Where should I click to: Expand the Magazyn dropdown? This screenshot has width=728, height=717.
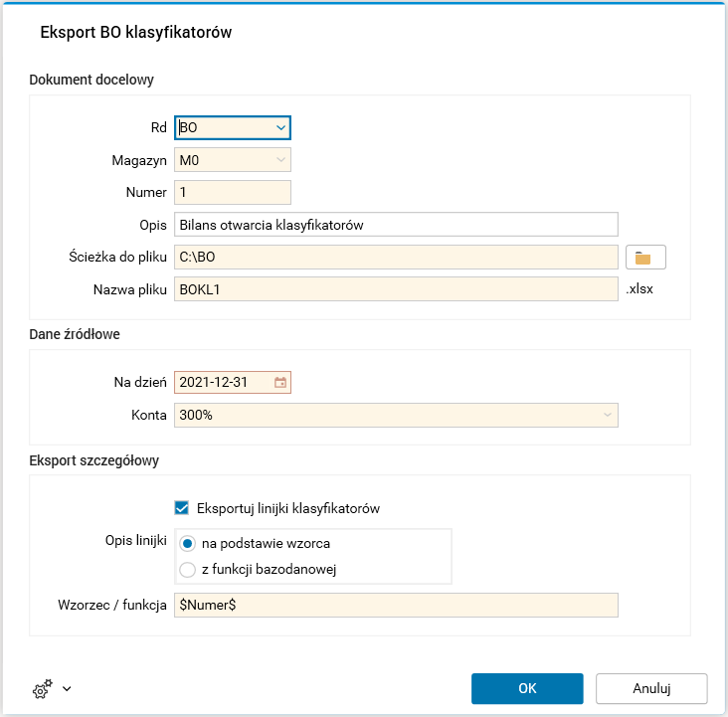[x=279, y=159]
